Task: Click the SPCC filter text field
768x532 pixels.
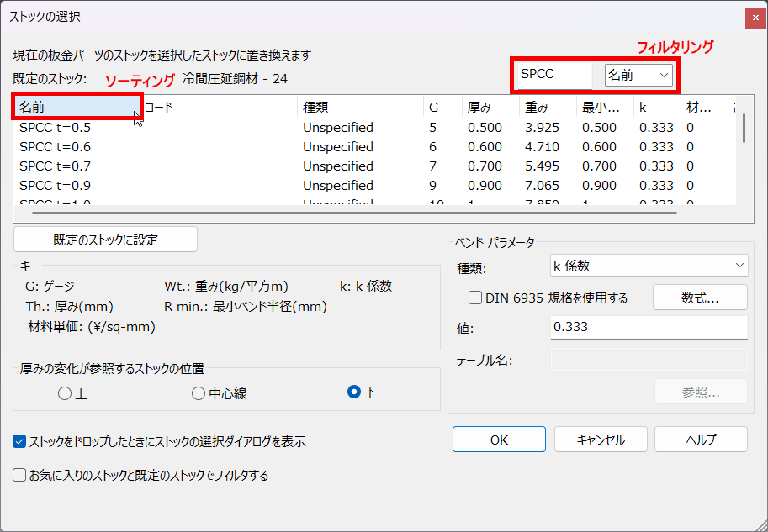Action: [553, 75]
